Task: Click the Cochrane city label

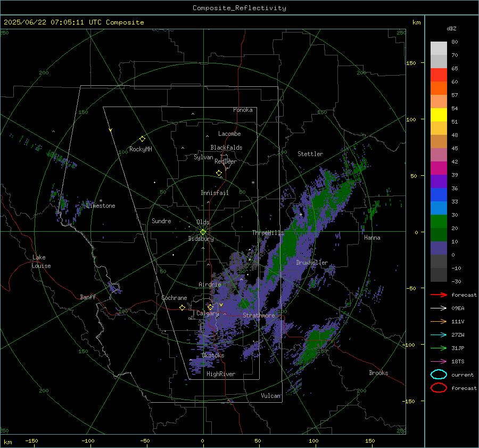Action: point(174,298)
